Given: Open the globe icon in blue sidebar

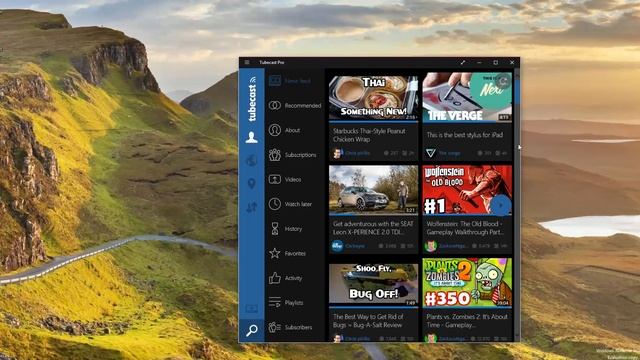Looking at the screenshot, I should (251, 160).
